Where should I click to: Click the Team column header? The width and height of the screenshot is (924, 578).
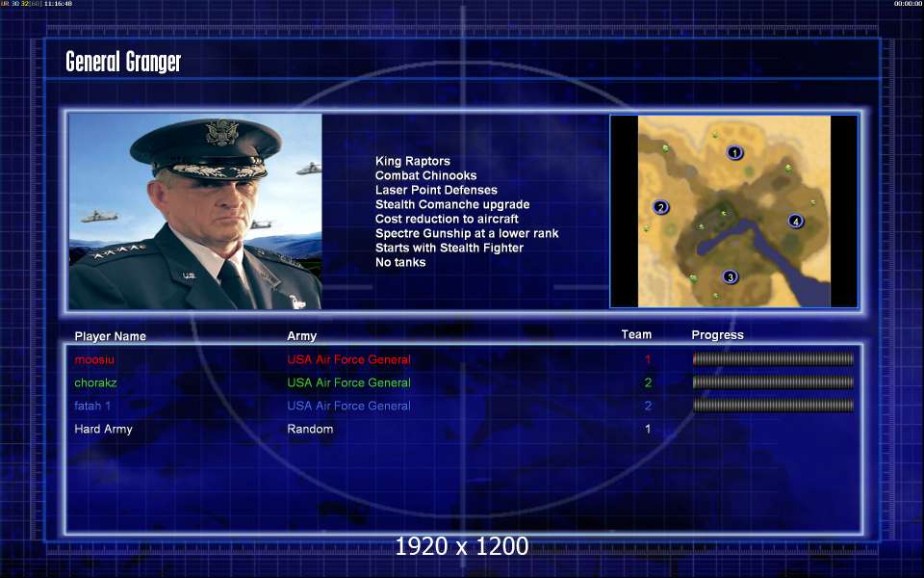(x=636, y=334)
